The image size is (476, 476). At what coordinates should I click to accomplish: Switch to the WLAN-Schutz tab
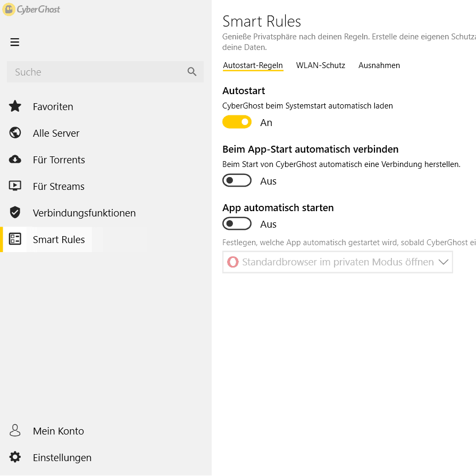pos(321,65)
